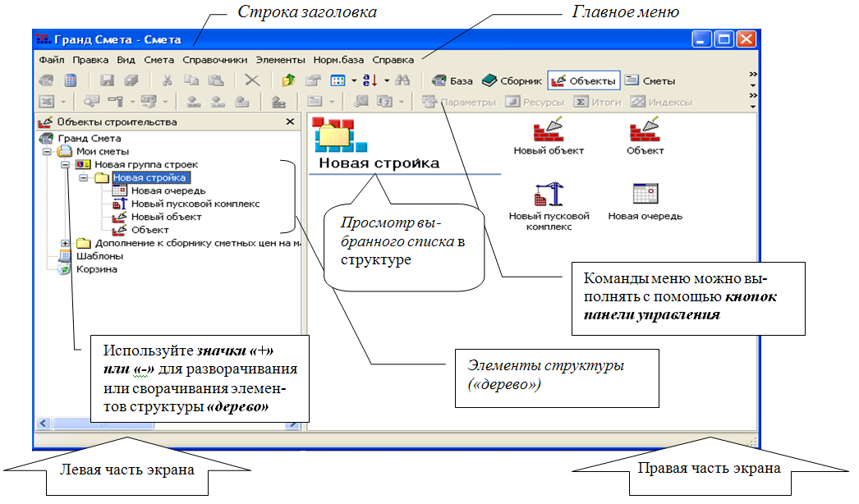Image resolution: width=859 pixels, height=504 pixels.
Task: Open the Новая очередь calendar icon
Action: point(645,202)
